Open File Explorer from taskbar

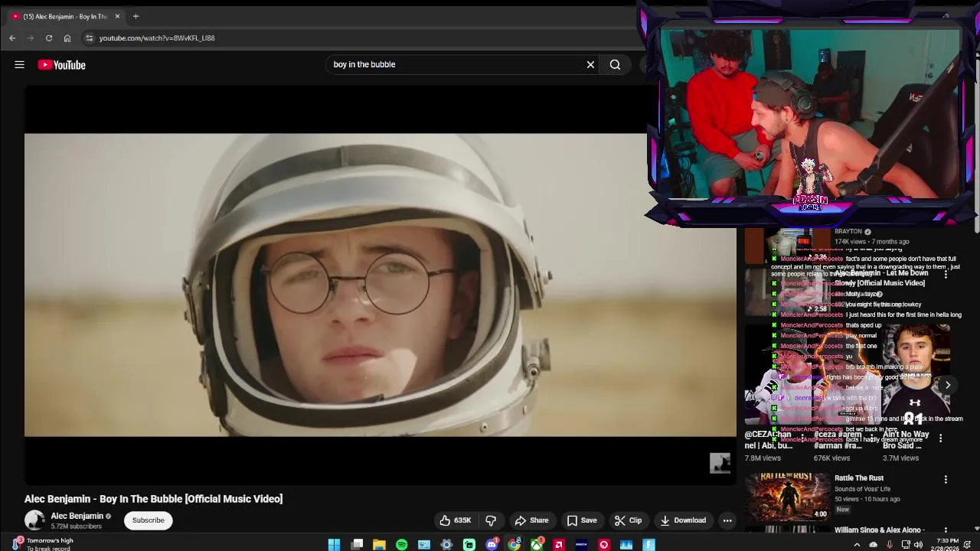pyautogui.click(x=379, y=545)
